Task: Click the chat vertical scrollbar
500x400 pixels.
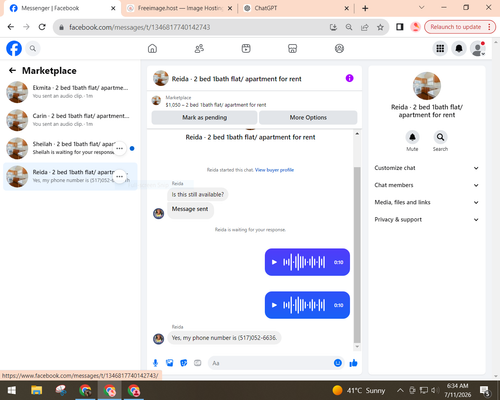Action: [357, 255]
